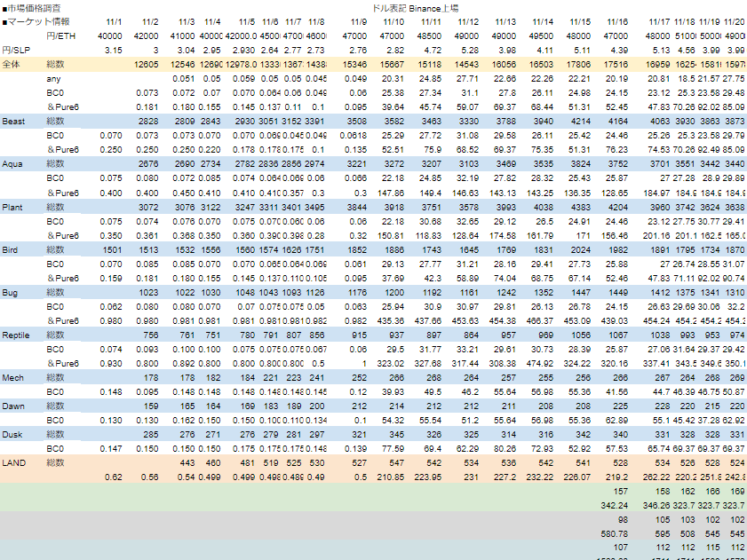Select Bird 総数 value 1501 under 11/1

coord(112,250)
